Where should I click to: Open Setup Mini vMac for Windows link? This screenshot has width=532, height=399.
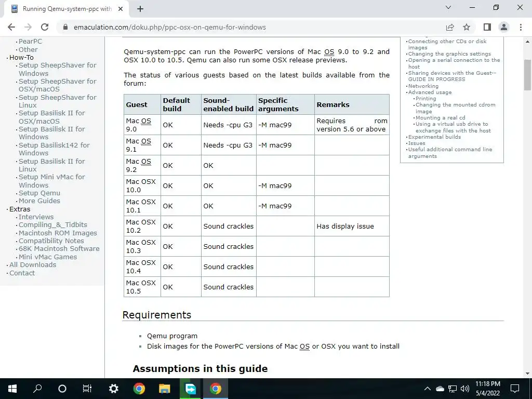pyautogui.click(x=51, y=181)
